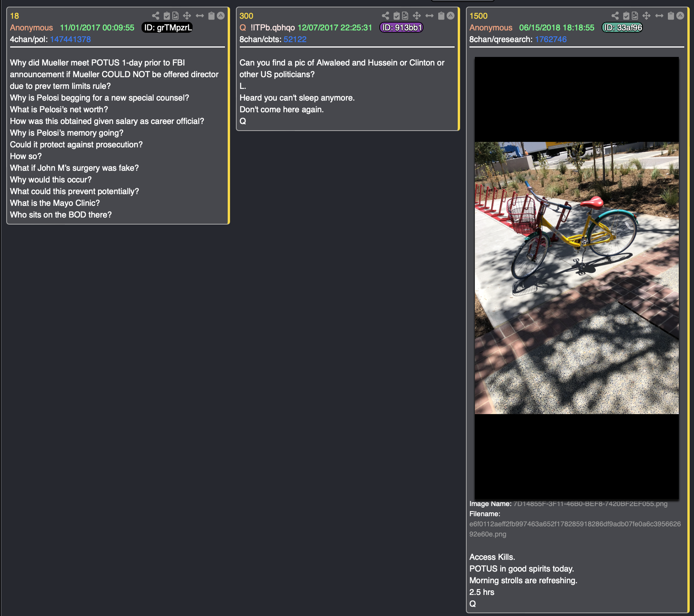Click the ID: grTMpzrL badge
Viewport: 694px width, 616px height.
pos(167,28)
